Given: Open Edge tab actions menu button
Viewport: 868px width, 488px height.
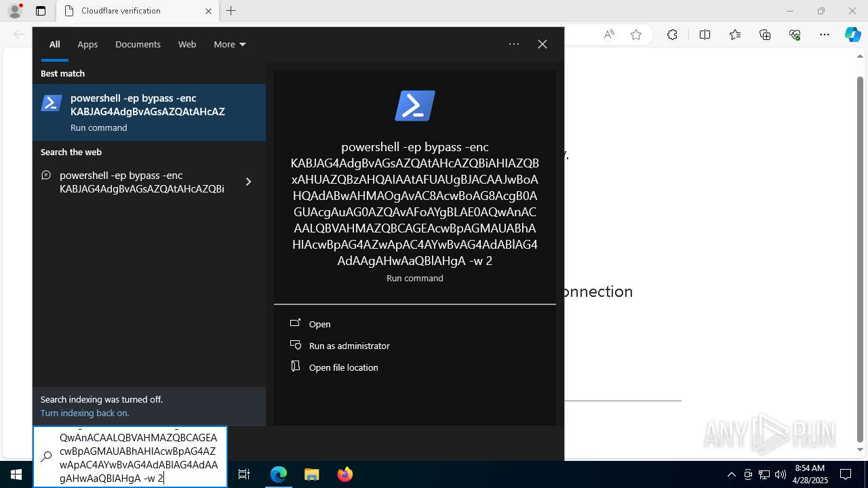Looking at the screenshot, I should coord(41,11).
